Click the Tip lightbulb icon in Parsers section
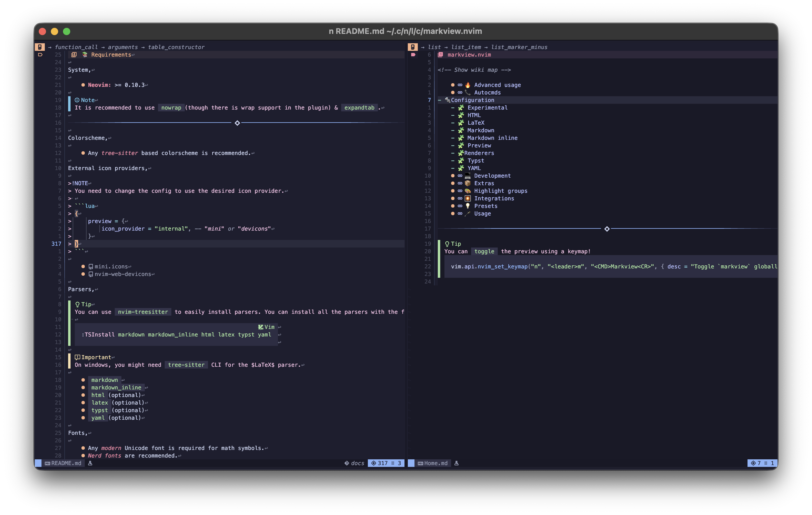 point(77,304)
